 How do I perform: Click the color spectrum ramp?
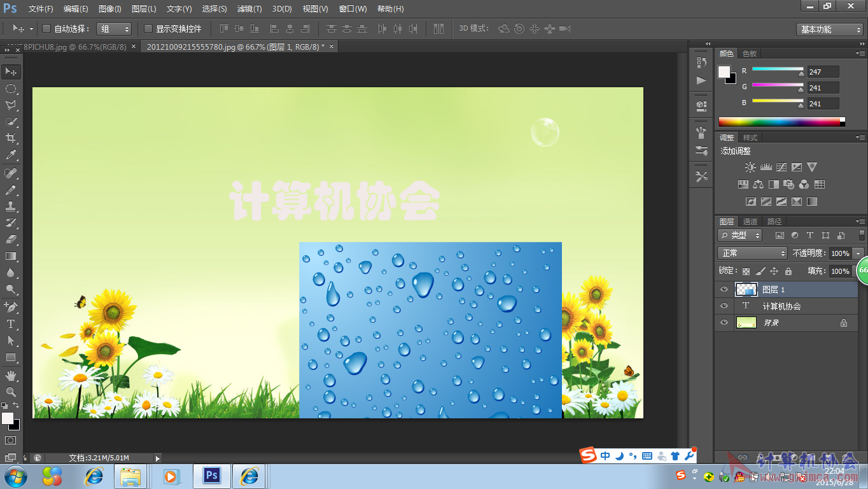point(781,122)
